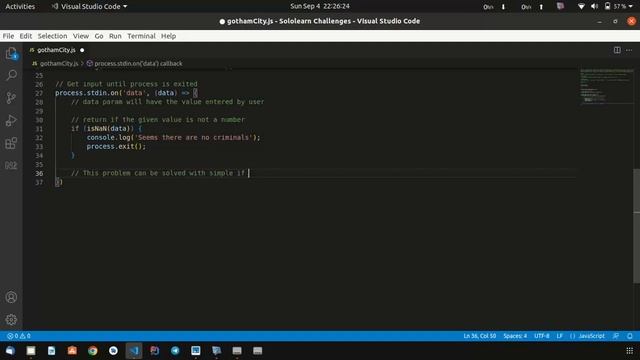Open notifications bell in status bar
Image resolution: width=640 pixels, height=360 pixels.
pos(629,336)
